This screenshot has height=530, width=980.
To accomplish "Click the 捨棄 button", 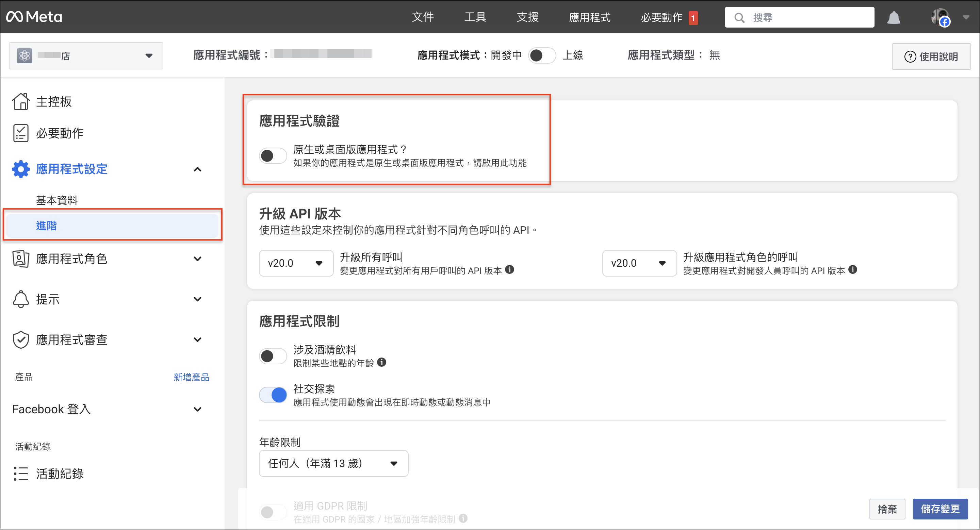I will [x=887, y=509].
